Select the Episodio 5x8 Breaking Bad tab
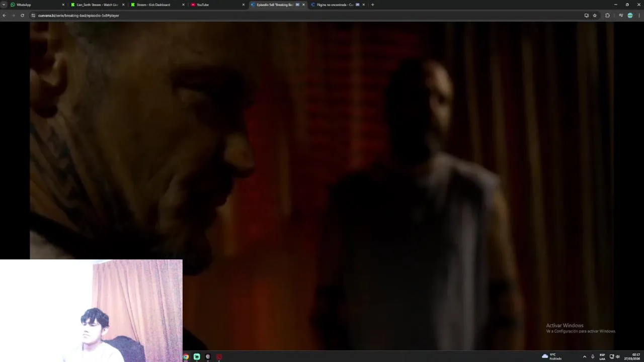644x362 pixels. (x=277, y=5)
